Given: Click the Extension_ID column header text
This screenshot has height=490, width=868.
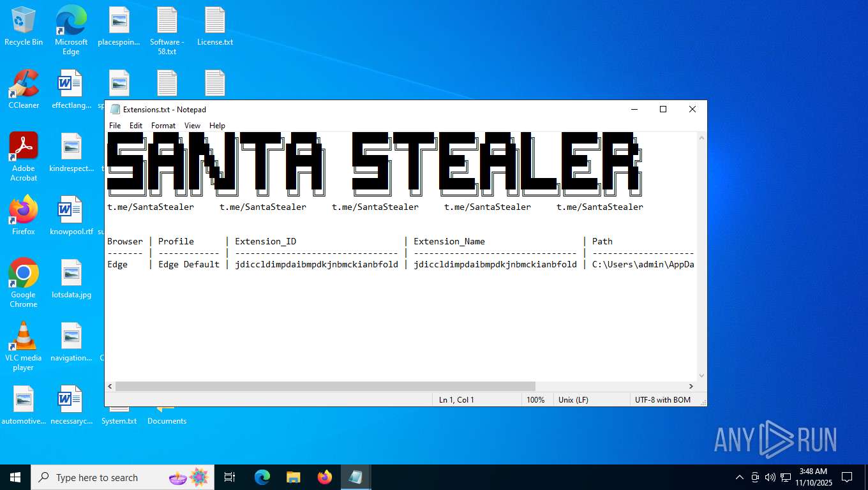Looking at the screenshot, I should pyautogui.click(x=266, y=241).
